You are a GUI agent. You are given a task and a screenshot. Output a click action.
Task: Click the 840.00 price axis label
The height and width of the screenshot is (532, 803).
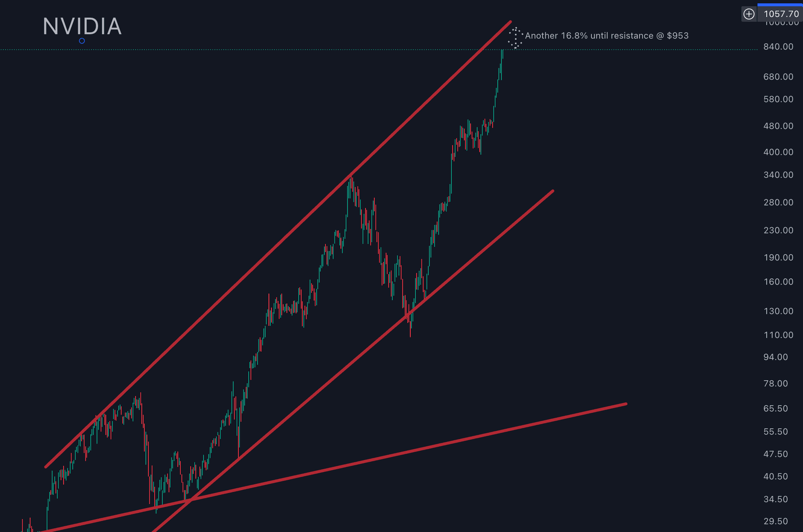pyautogui.click(x=778, y=47)
